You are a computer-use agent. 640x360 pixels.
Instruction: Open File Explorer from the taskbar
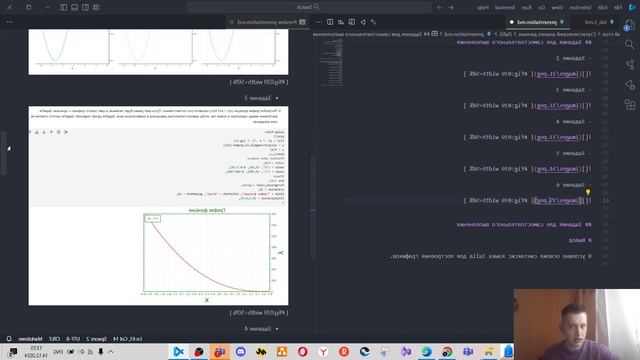pos(489,351)
